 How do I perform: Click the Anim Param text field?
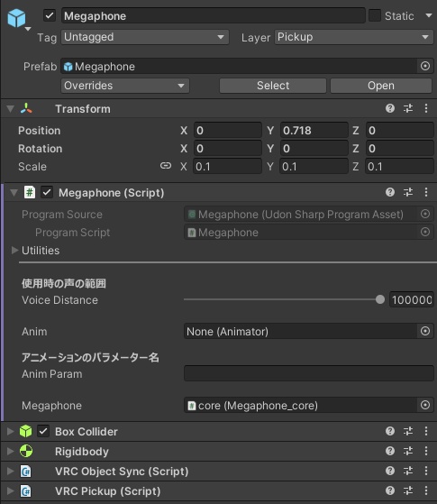309,373
